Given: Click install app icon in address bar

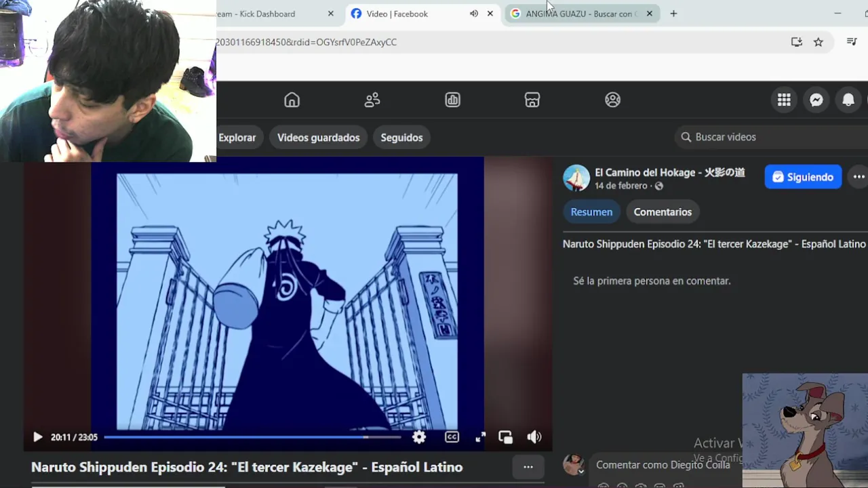Looking at the screenshot, I should click(797, 42).
